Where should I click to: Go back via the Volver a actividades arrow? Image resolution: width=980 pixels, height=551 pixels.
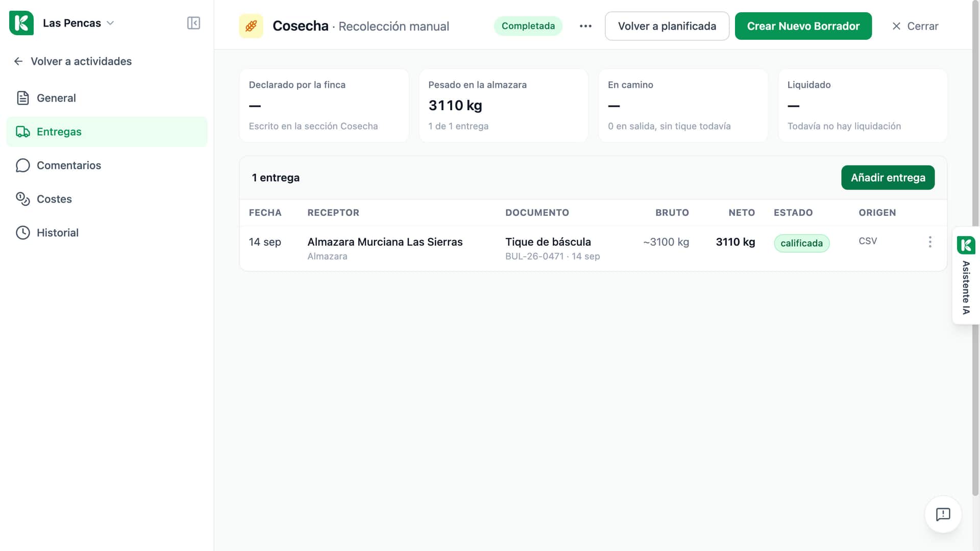coord(18,61)
